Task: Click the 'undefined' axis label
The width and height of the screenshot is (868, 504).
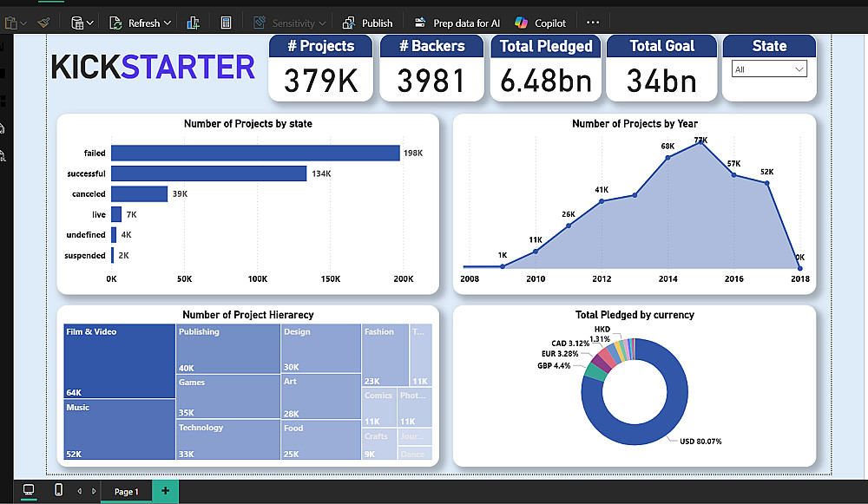Action: [x=86, y=234]
